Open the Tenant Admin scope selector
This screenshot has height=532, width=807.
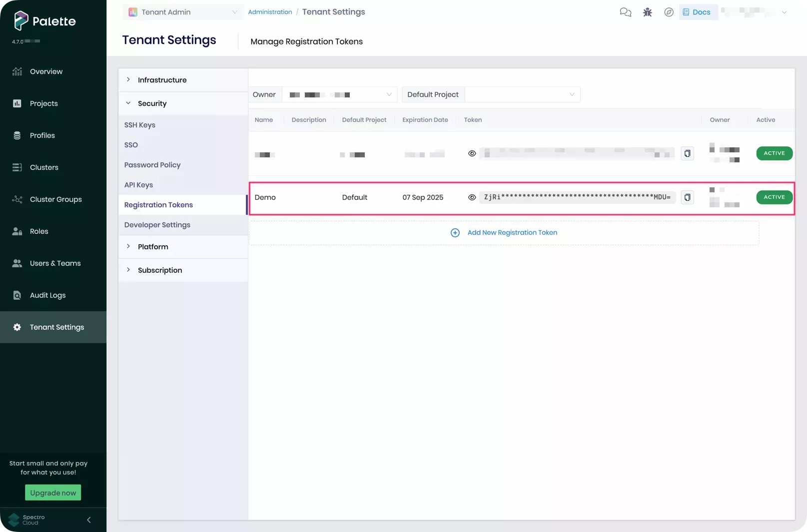point(182,12)
